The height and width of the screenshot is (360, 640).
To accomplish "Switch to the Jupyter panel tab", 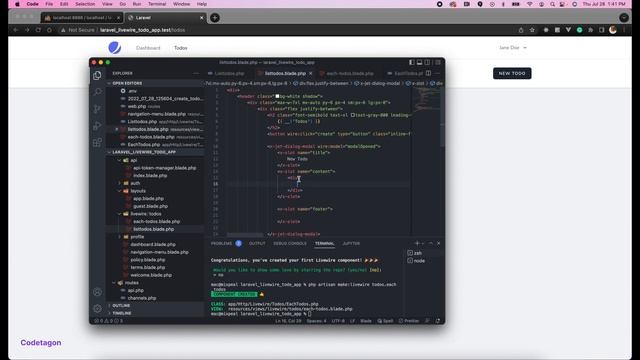I will [x=351, y=243].
